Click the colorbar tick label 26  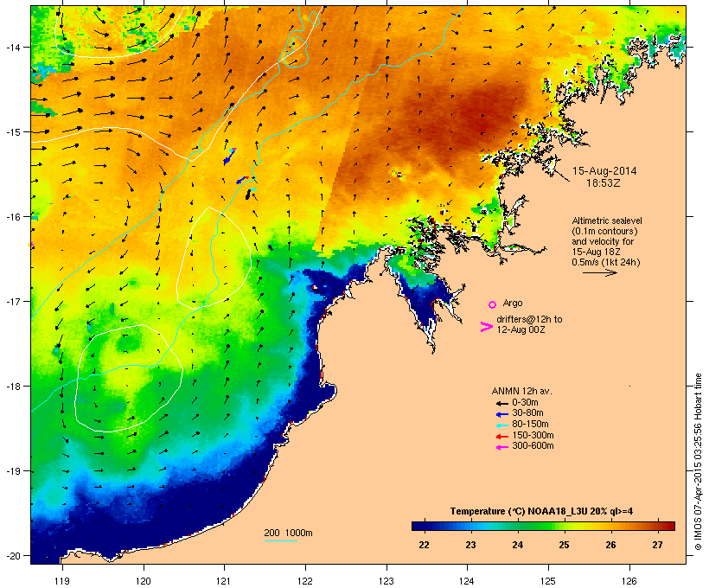coord(611,545)
